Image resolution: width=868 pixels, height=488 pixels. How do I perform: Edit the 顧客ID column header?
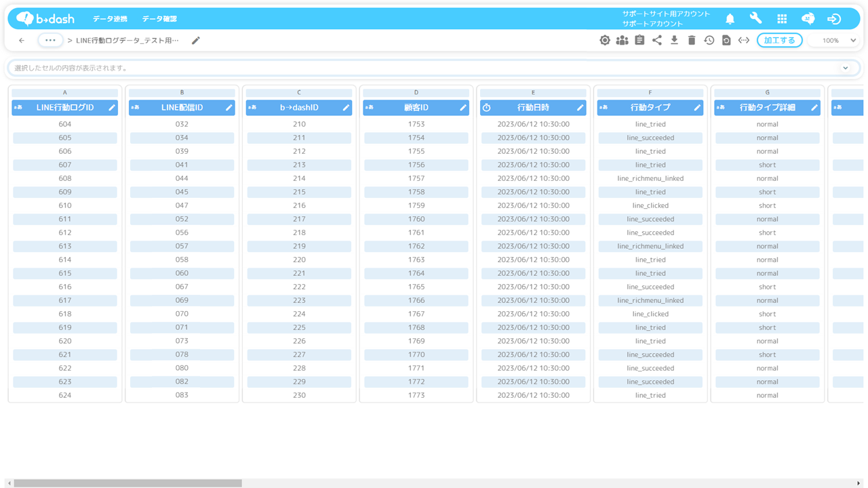(463, 108)
